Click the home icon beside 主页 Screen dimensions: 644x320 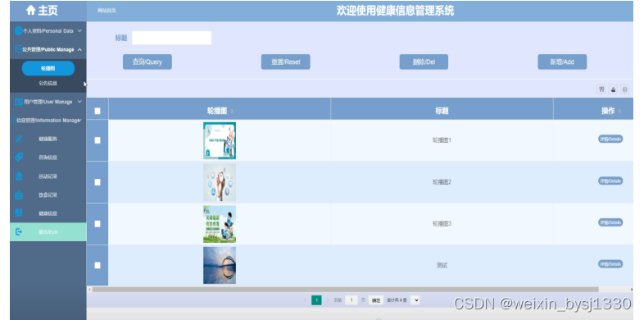30,11
